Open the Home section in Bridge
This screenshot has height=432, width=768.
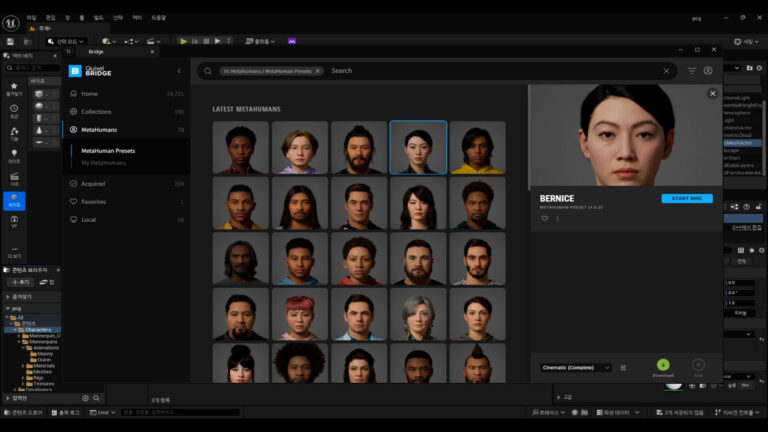(90, 93)
